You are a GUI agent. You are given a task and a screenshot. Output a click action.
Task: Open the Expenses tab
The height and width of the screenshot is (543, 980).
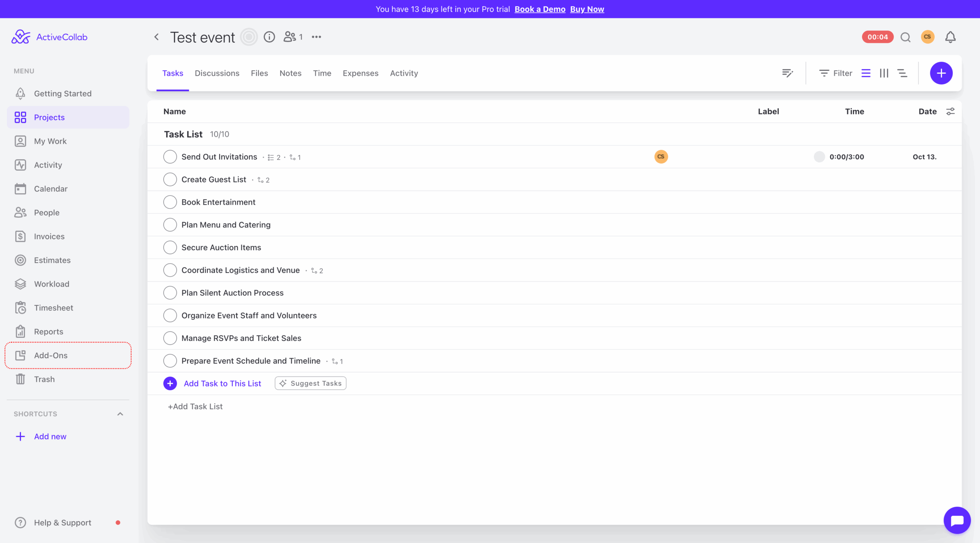(x=360, y=73)
